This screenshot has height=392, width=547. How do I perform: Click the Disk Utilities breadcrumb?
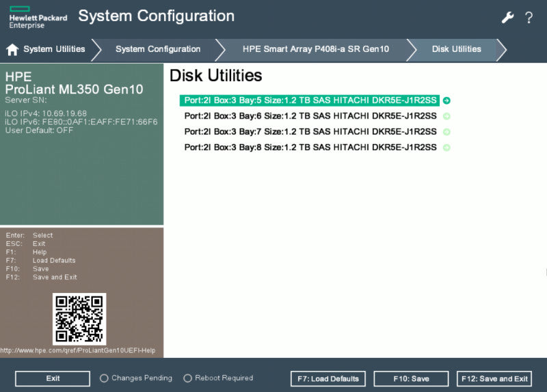(x=456, y=49)
